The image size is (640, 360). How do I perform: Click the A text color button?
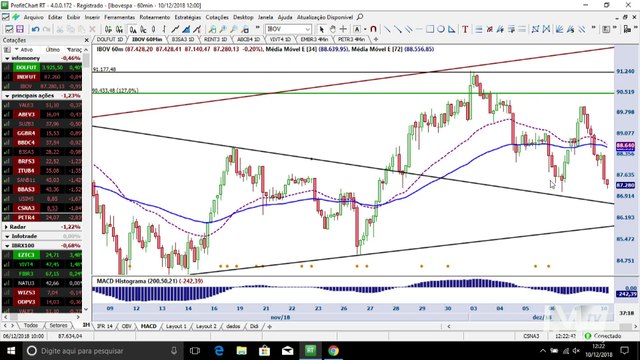357,29
